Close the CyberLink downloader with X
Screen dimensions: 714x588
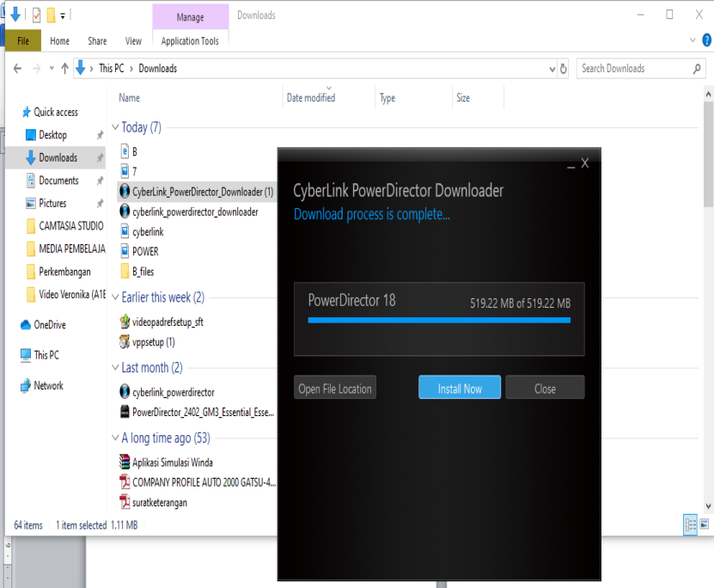click(x=585, y=163)
